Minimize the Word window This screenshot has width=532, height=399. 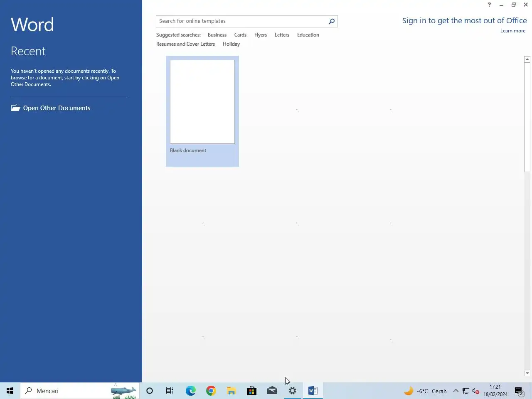(501, 5)
